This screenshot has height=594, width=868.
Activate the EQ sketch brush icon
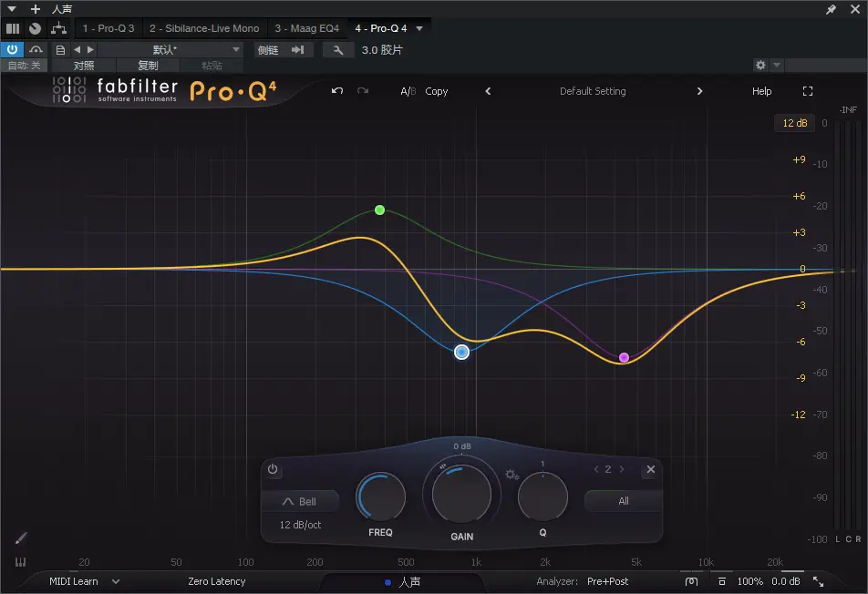coord(20,538)
